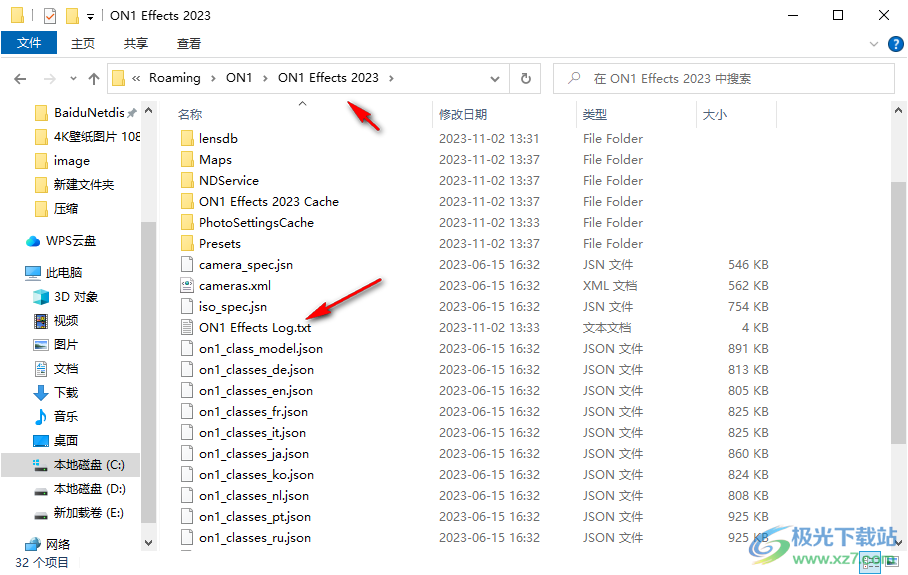This screenshot has height=575, width=908.
Task: Select the on1_classes_ja.json file
Action: (254, 453)
